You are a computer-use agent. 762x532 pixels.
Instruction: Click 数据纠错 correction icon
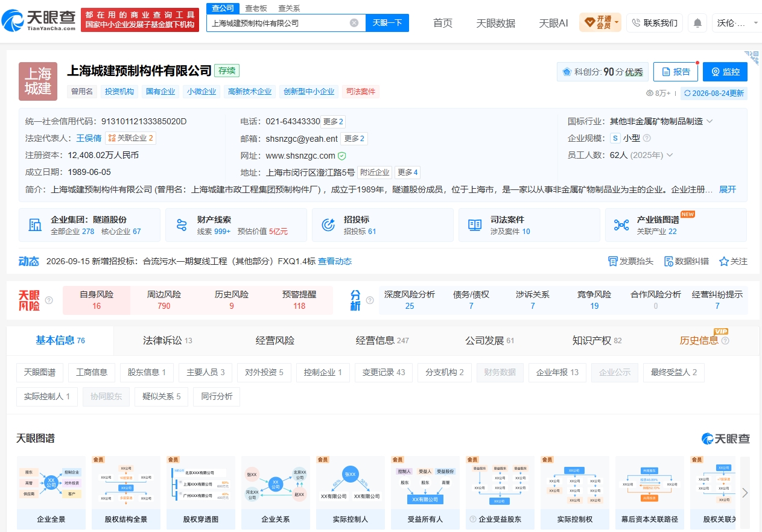tap(668, 261)
